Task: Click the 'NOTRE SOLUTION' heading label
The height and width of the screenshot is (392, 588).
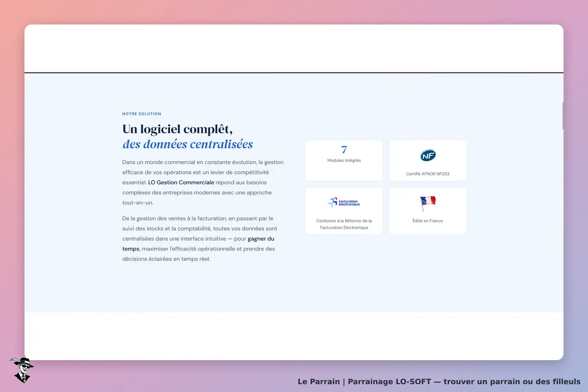Action: (142, 114)
